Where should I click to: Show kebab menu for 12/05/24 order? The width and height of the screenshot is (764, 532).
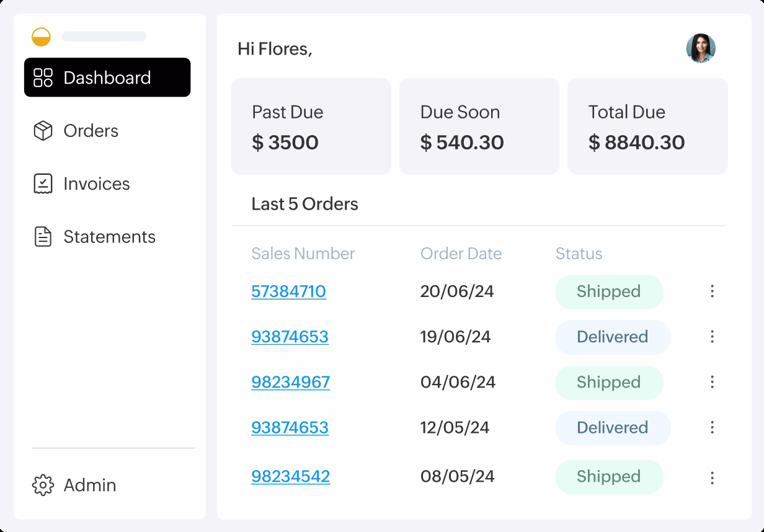712,427
